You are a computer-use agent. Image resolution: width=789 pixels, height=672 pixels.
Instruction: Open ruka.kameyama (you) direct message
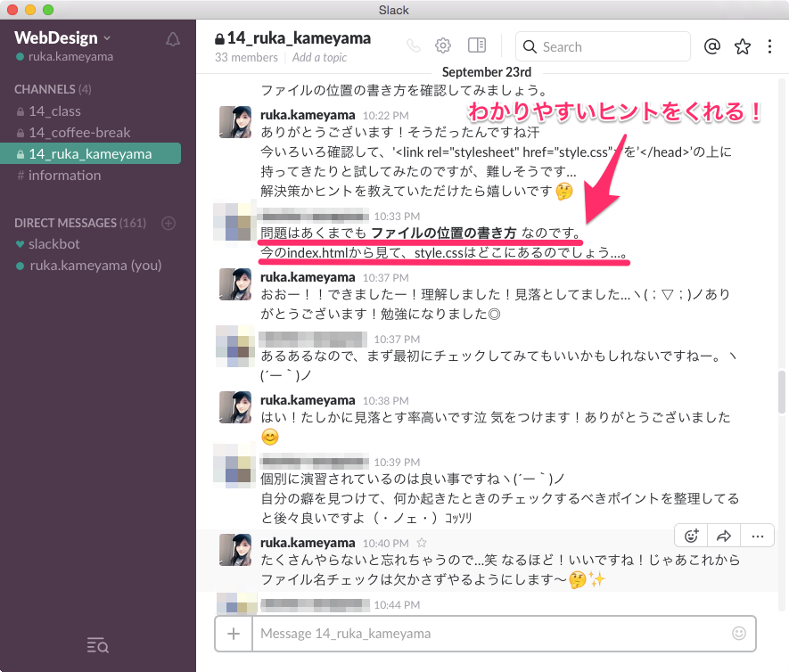95,265
